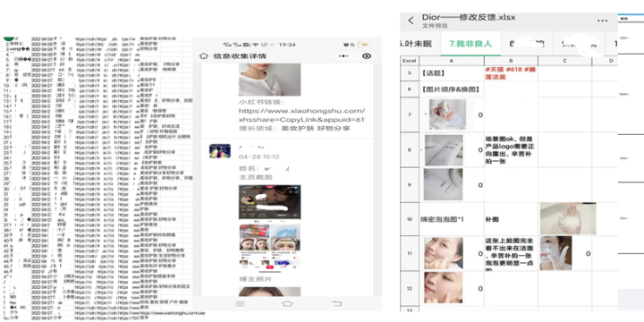Select row 10 header in Dior sheet
The width and height of the screenshot is (644, 322).
tap(410, 219)
